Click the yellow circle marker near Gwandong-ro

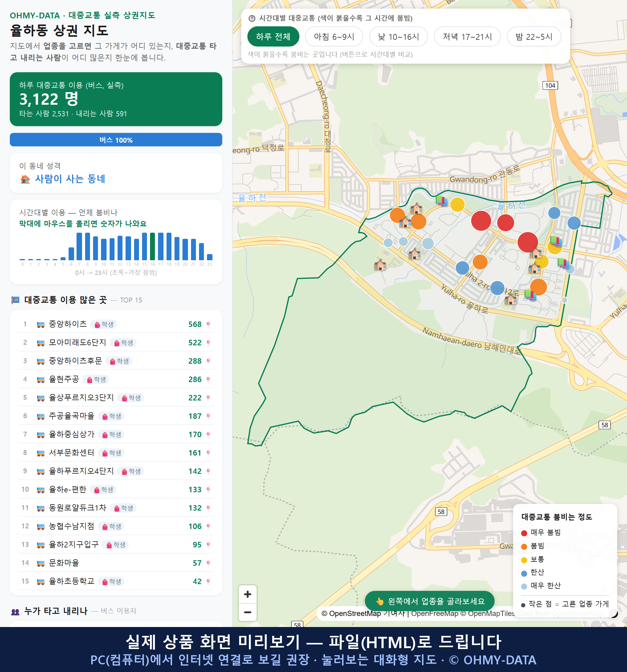point(457,204)
